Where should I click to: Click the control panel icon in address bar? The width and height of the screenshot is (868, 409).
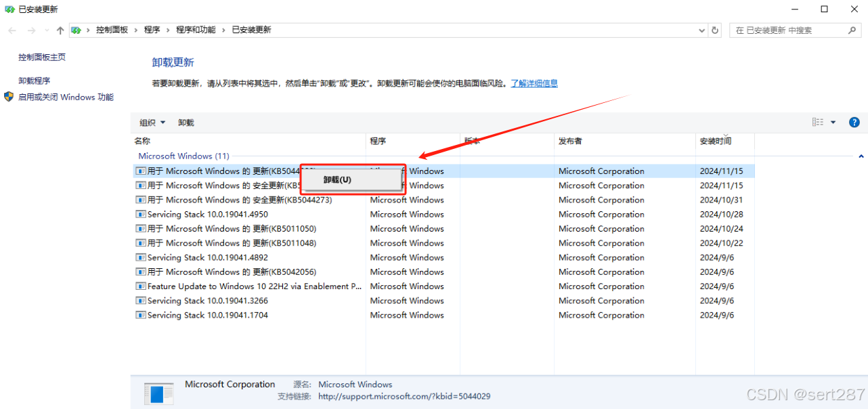(x=77, y=30)
